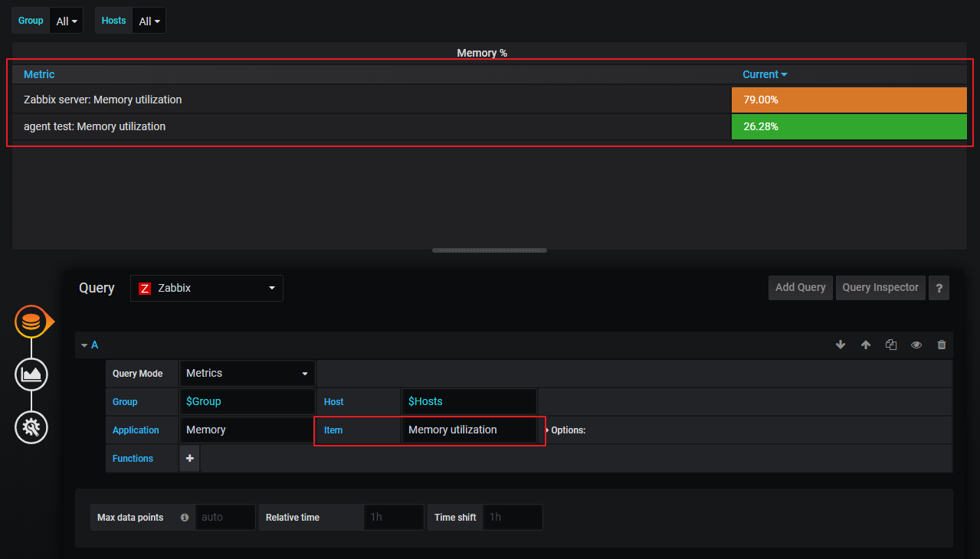Click the Zabbix data source logo
Viewport: 980px width, 559px height.
point(145,289)
